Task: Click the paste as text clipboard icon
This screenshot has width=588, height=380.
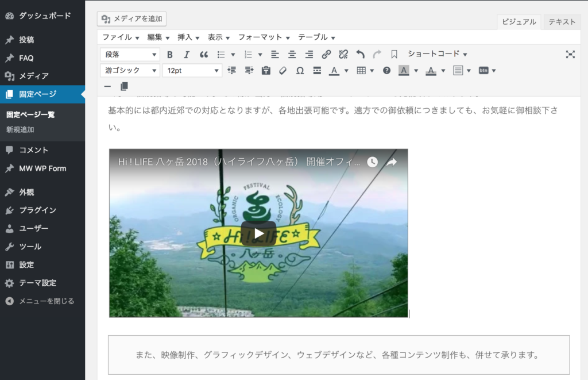Action: 266,71
